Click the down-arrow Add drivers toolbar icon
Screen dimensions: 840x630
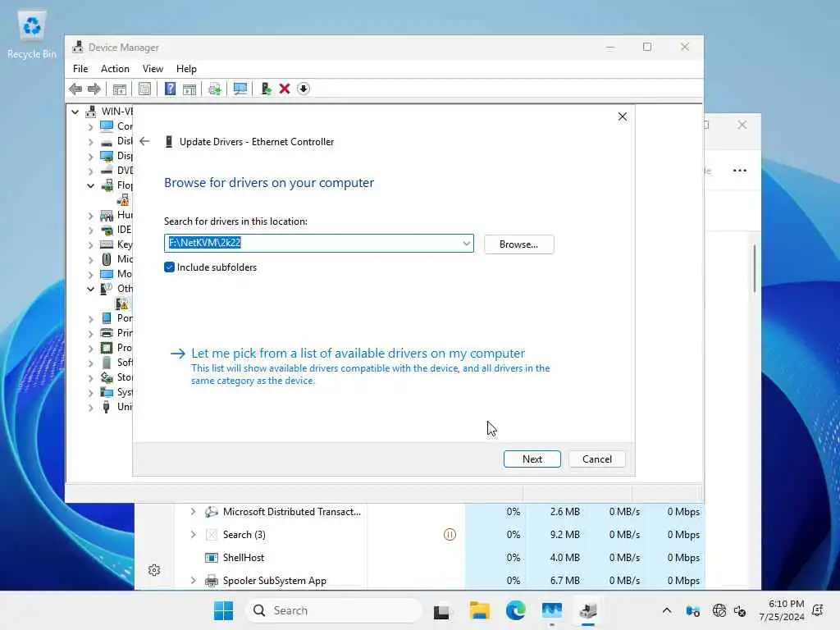click(304, 89)
